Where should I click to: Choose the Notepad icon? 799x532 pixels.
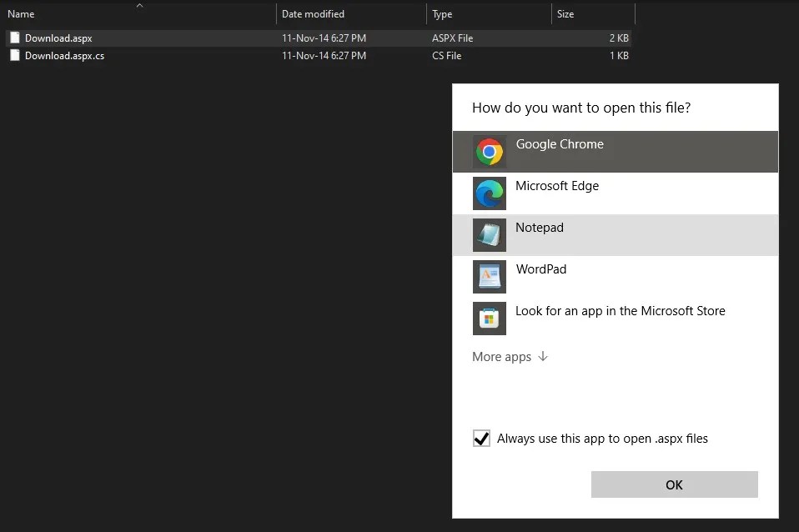490,235
